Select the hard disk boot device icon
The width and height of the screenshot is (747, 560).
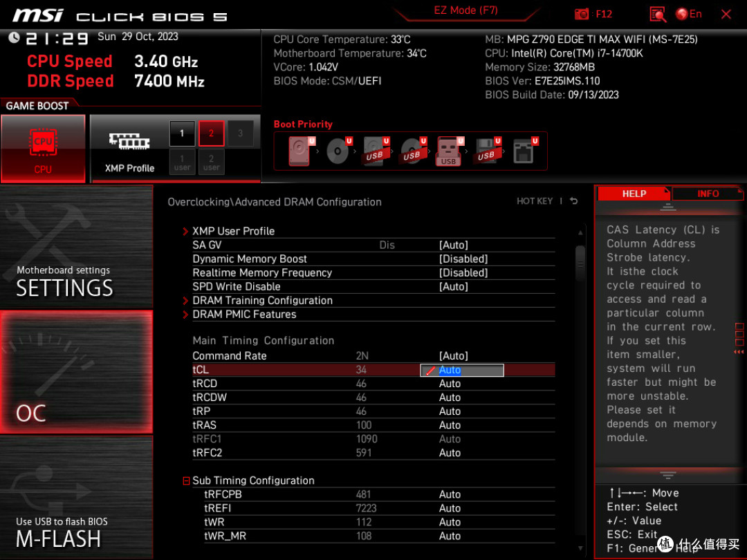(302, 151)
